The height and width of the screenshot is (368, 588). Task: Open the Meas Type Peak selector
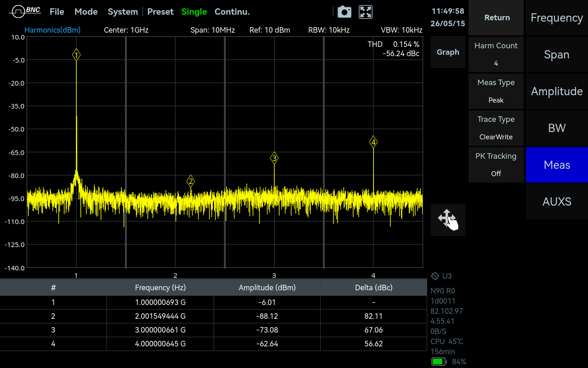(496, 91)
